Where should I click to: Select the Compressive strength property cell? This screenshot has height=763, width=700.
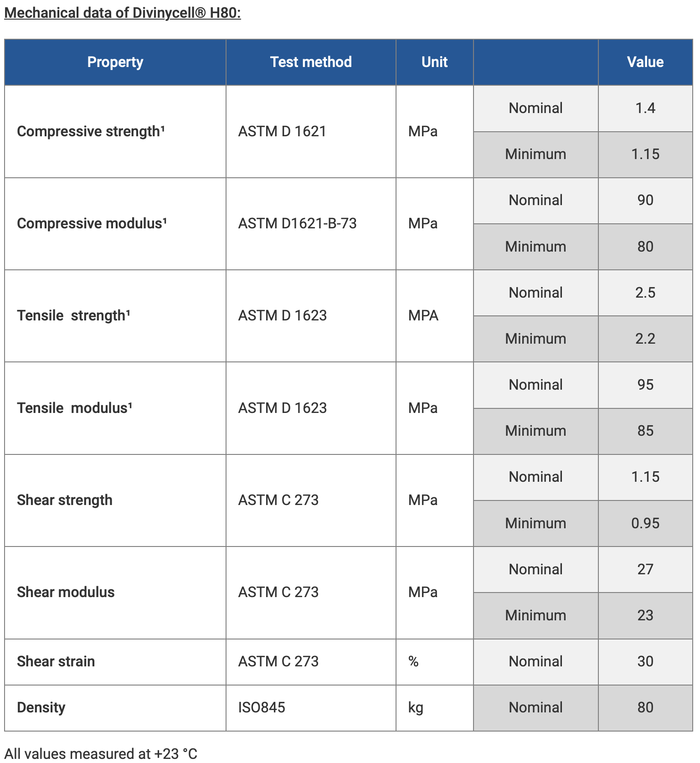click(91, 131)
